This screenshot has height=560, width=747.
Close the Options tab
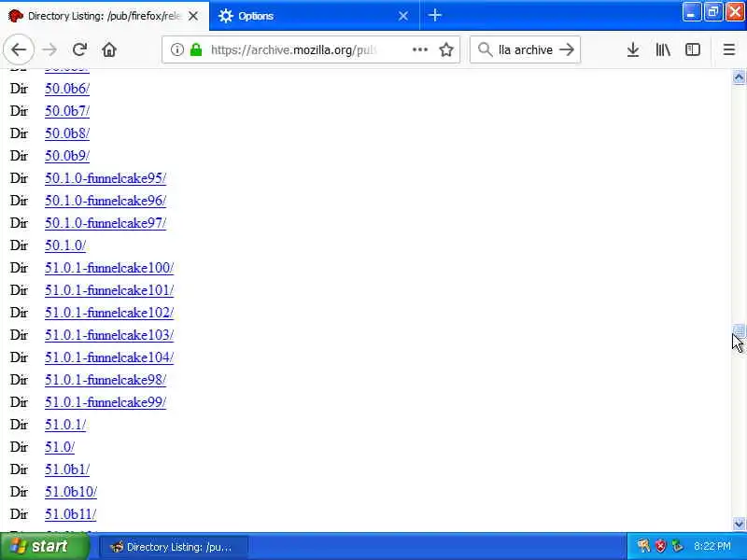(x=403, y=16)
